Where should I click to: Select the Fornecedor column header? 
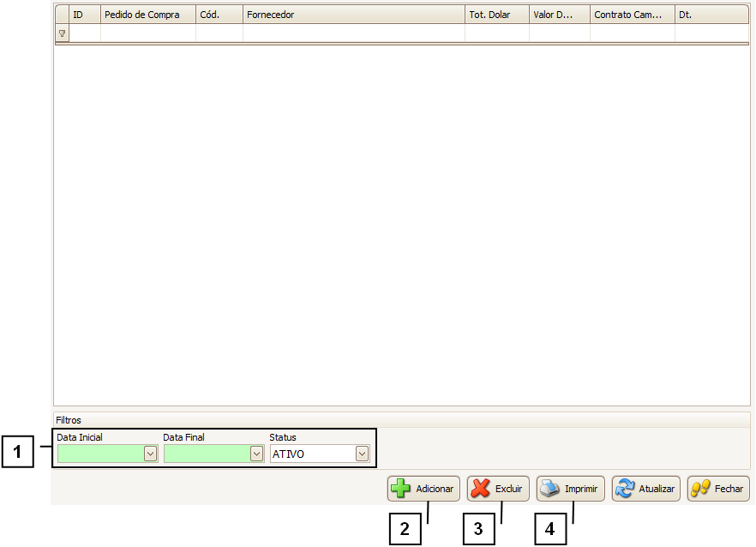[353, 15]
